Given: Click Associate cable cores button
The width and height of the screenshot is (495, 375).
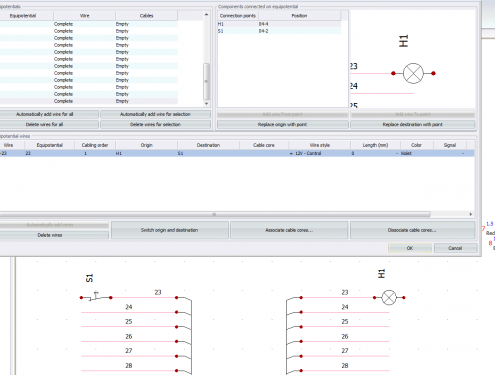Looking at the screenshot, I should point(289,230).
